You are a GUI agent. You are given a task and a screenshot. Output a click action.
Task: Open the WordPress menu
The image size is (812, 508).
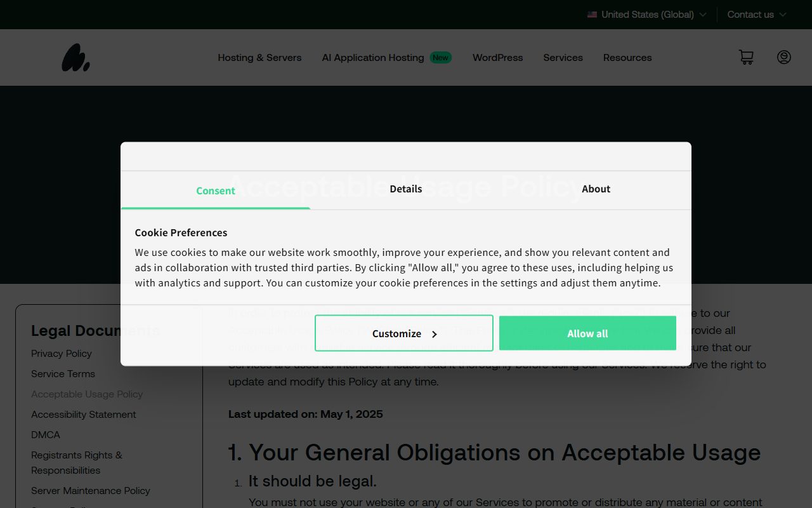(x=497, y=58)
